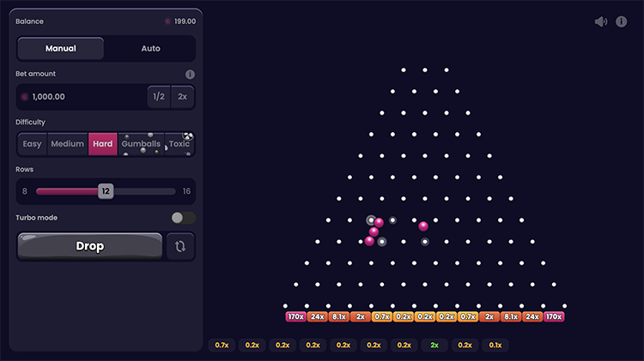
Task: Select Easy difficulty
Action: click(32, 144)
